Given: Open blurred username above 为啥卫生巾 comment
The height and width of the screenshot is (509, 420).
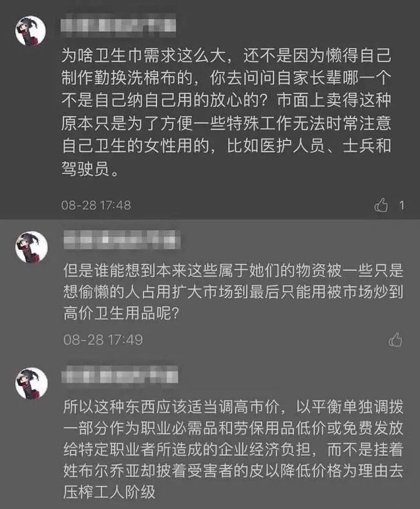Looking at the screenshot, I should pyautogui.click(x=118, y=23).
